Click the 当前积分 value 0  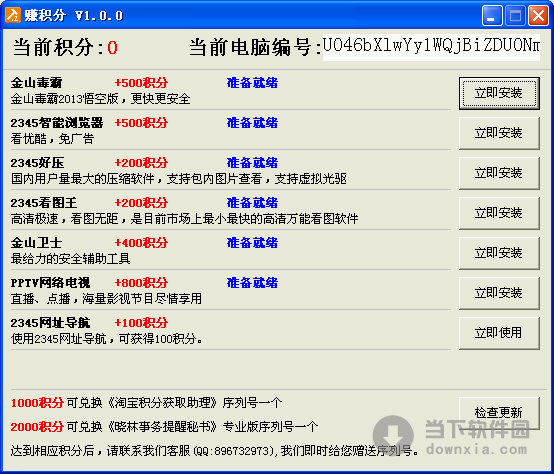point(112,48)
